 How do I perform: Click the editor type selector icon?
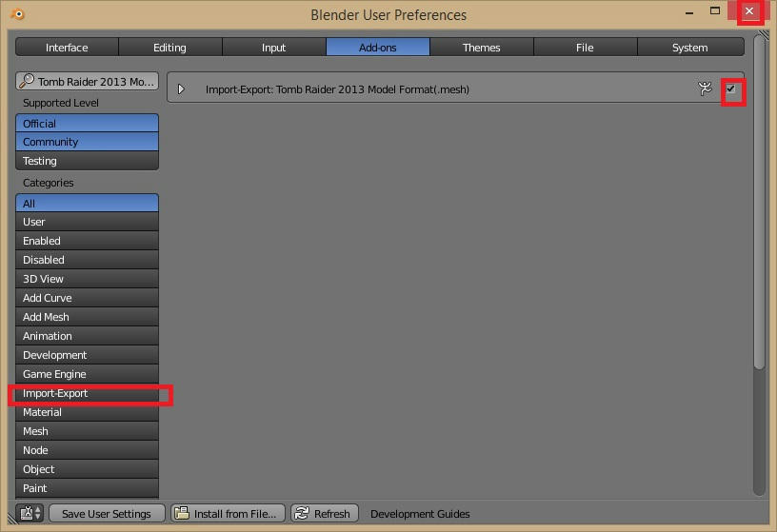click(27, 513)
